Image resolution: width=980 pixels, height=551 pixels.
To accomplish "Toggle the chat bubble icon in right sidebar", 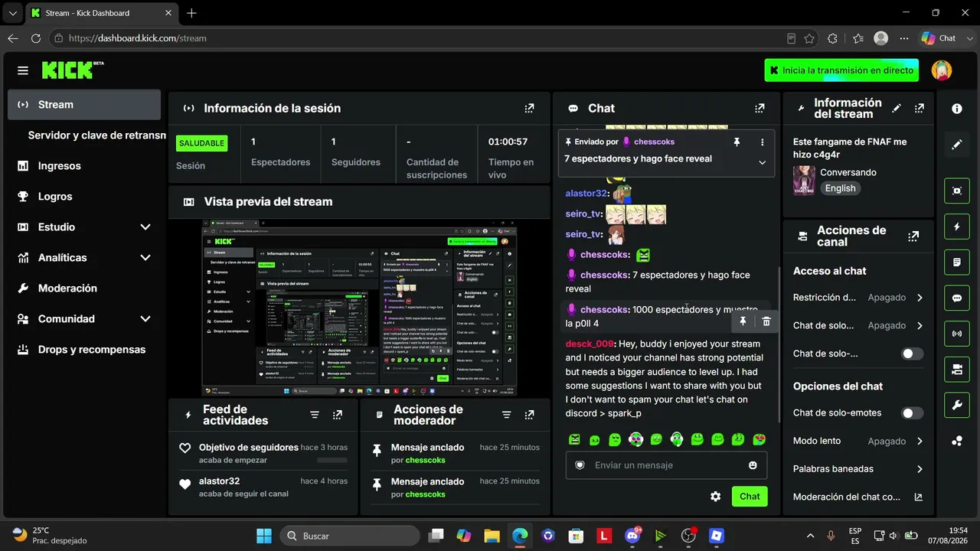I will [x=957, y=298].
